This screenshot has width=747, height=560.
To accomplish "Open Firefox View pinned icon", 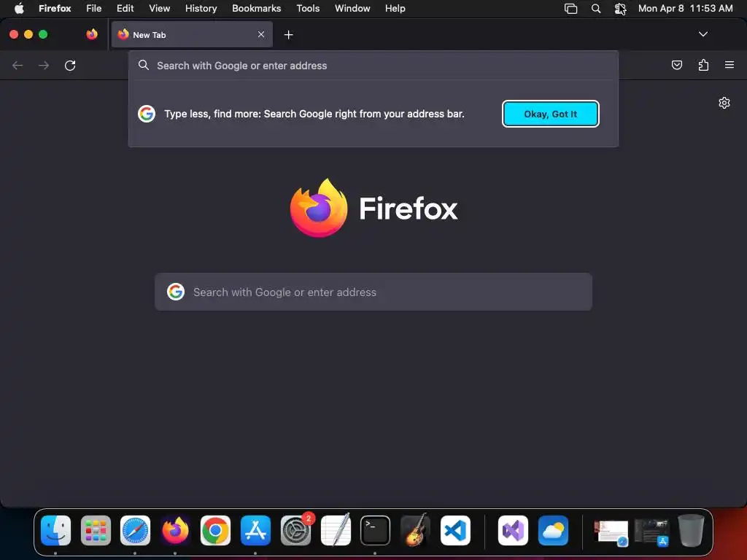I will 92,34.
